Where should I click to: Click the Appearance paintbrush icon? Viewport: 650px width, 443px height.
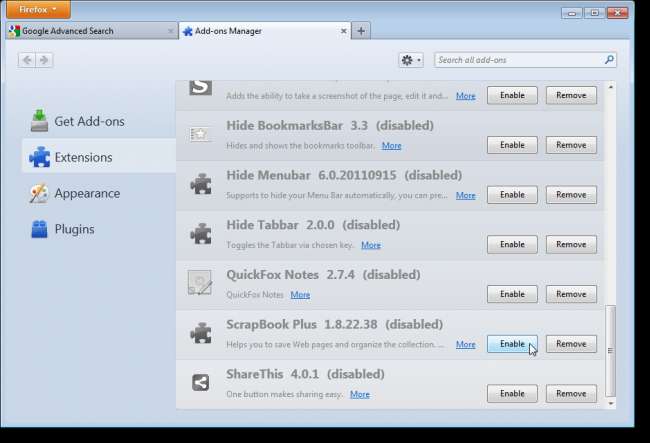pos(39,193)
